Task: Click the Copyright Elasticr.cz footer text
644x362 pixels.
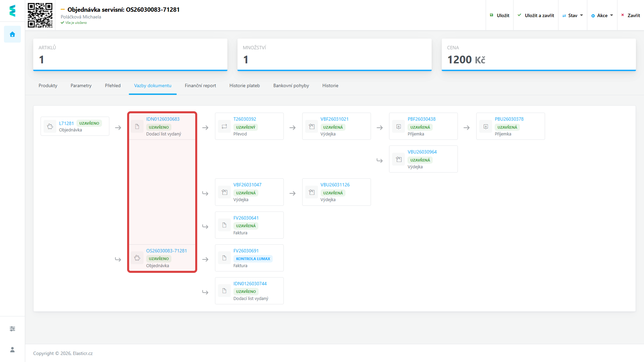Action: point(63,353)
